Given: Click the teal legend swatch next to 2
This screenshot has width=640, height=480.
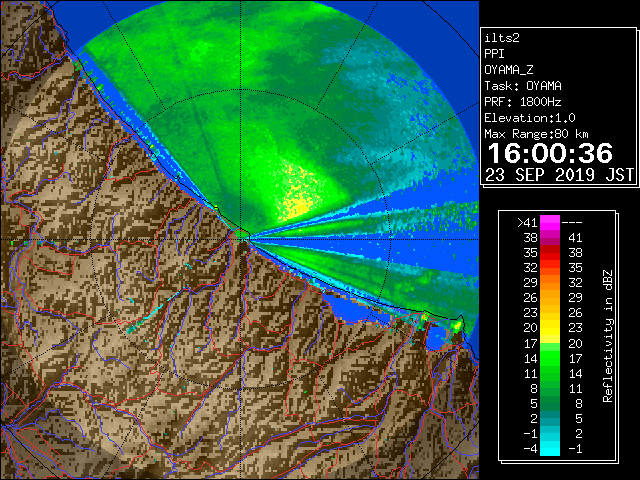Looking at the screenshot, I should pyautogui.click(x=550, y=418).
